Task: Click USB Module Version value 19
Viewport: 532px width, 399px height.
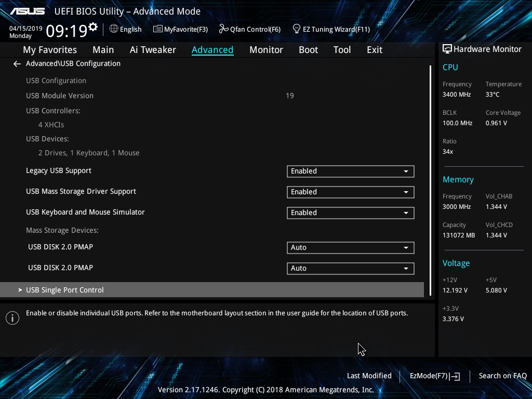Action: point(290,96)
